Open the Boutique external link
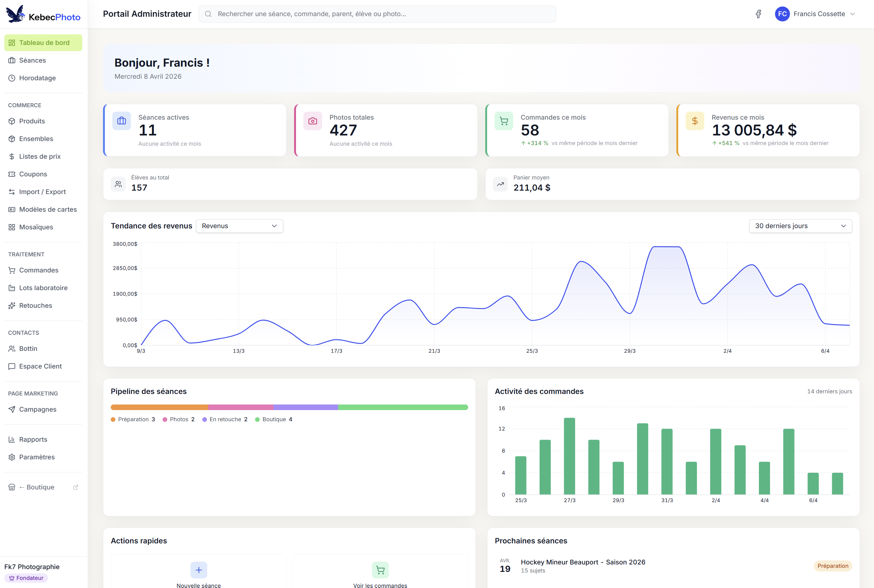 [40, 487]
